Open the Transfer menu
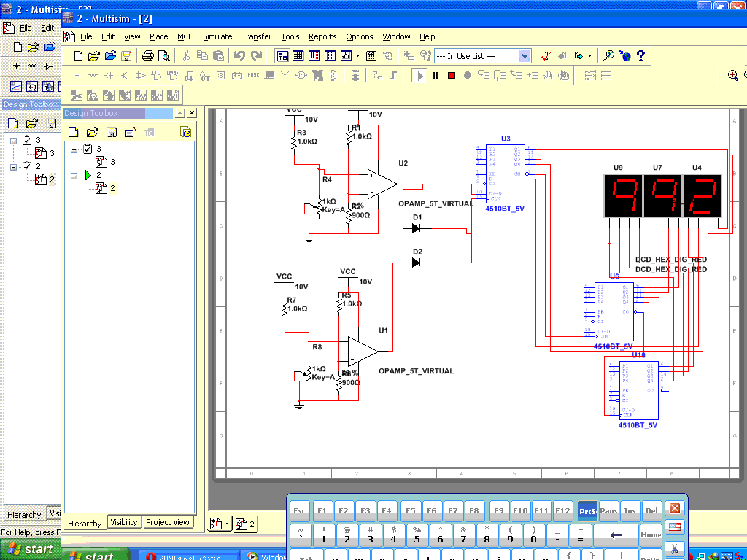747x560 pixels. 257,36
